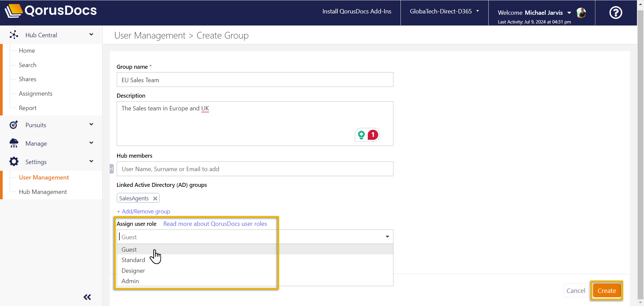Click the SalesAgents group tag label

click(134, 198)
